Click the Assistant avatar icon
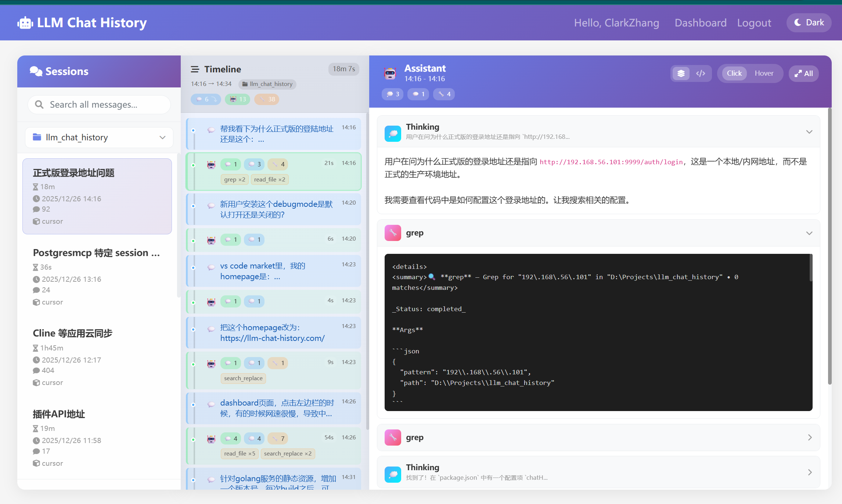 [x=390, y=73]
